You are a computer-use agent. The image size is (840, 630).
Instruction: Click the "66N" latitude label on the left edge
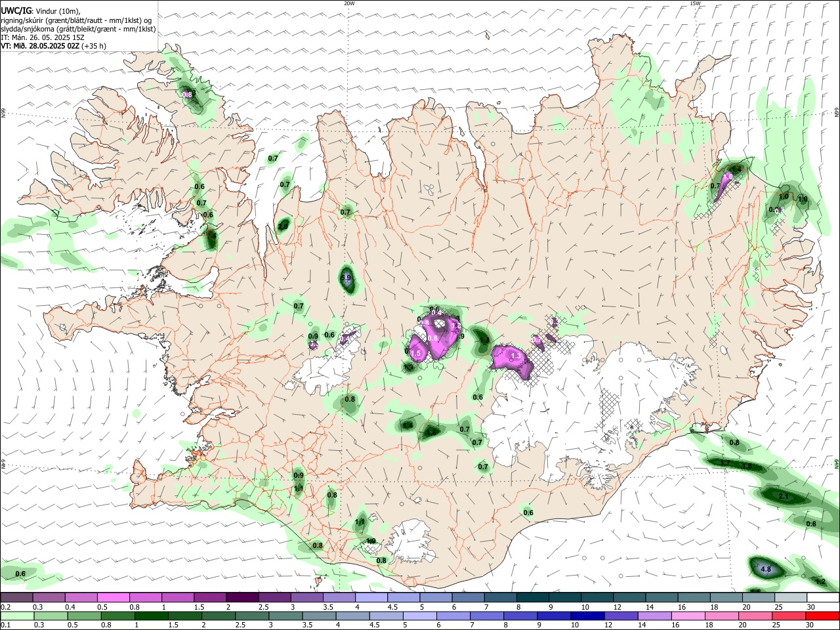[3, 113]
